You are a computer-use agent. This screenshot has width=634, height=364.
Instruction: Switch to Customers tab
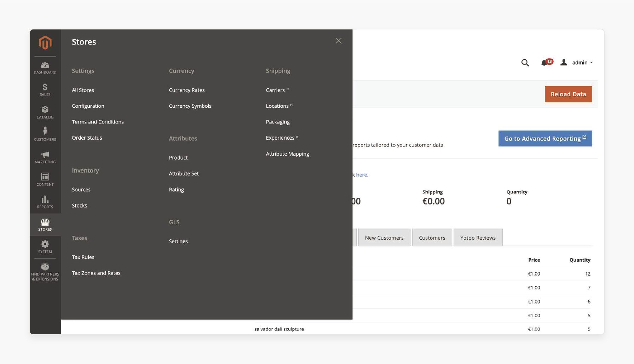(432, 238)
